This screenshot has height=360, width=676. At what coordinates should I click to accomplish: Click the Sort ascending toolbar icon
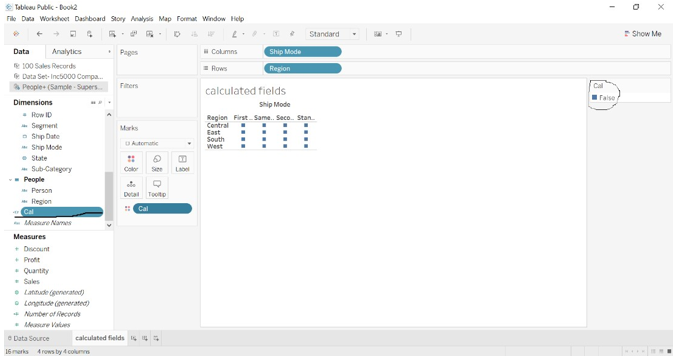pos(194,34)
